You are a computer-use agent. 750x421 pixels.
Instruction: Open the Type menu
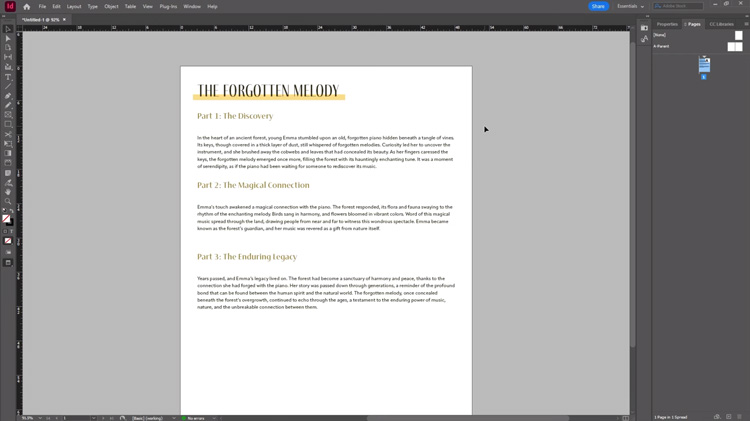92,7
